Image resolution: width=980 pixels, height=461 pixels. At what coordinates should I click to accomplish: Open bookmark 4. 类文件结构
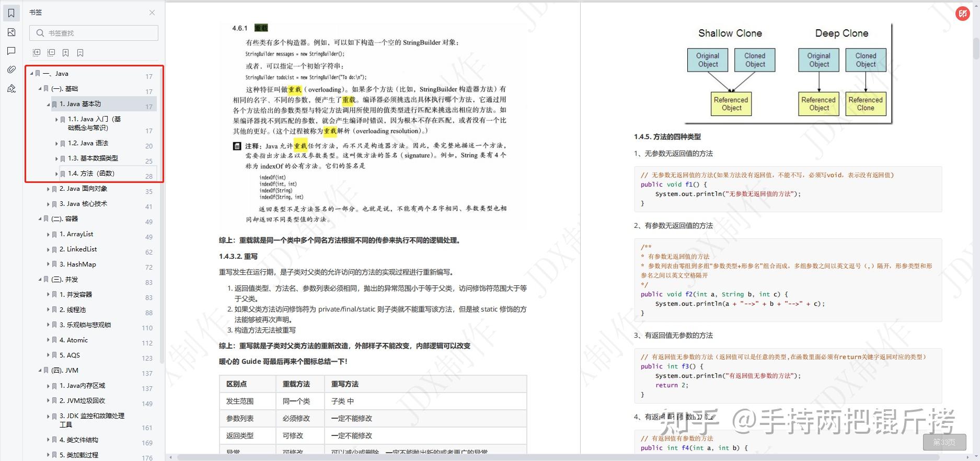(78, 440)
